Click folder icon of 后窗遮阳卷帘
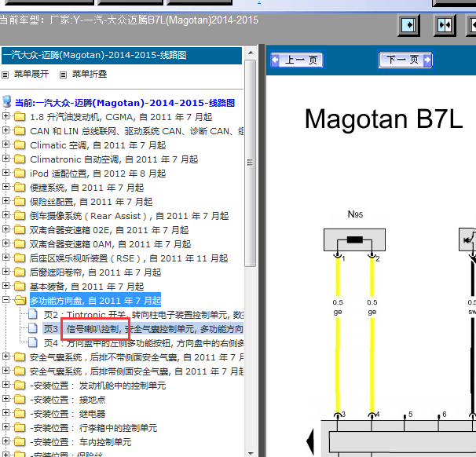The height and width of the screenshot is (457, 476). [20, 272]
